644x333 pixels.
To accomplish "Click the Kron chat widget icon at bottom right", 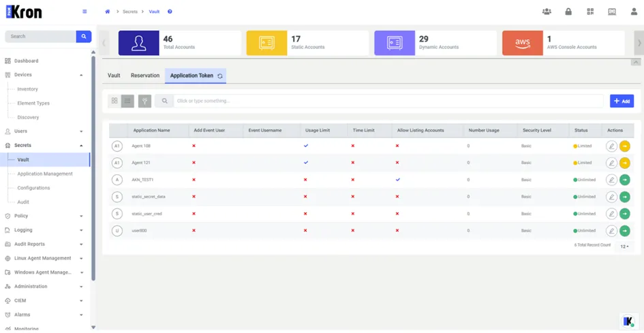I will [x=628, y=321].
